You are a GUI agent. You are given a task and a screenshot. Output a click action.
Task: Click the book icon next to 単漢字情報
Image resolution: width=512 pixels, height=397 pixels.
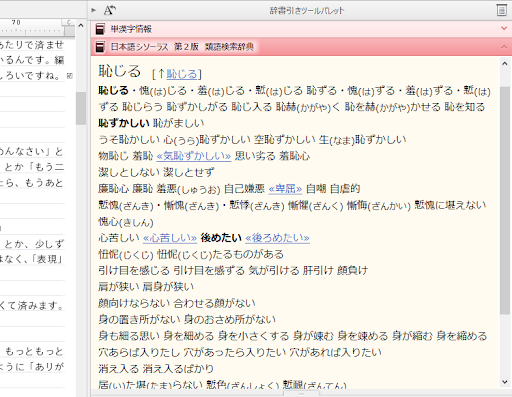point(100,29)
